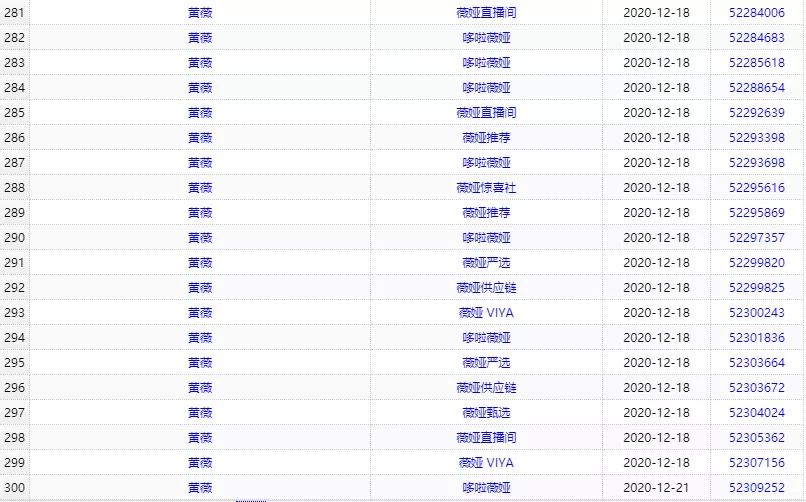Open registration number 52307156 link
Image resolution: width=806 pixels, height=502 pixels.
coord(757,462)
